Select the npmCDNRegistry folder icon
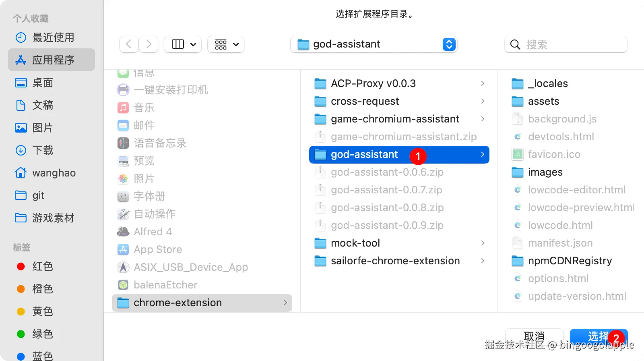This screenshot has height=361, width=644. [x=518, y=261]
